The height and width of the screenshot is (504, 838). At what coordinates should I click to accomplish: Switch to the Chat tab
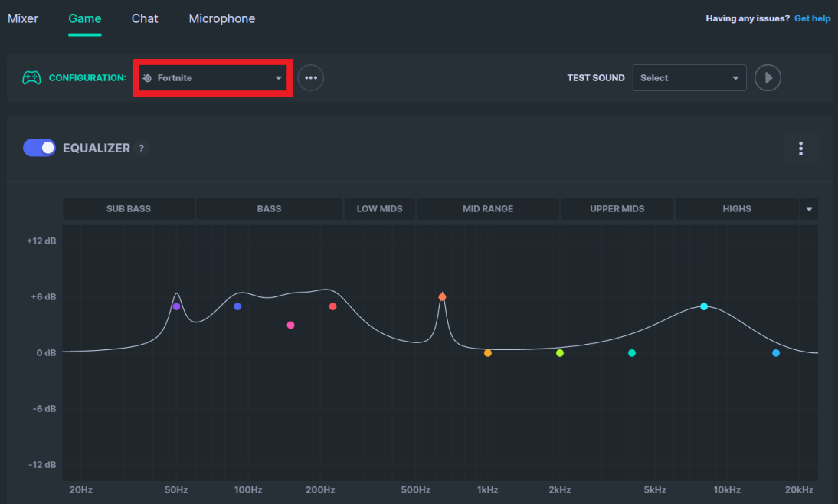(145, 18)
